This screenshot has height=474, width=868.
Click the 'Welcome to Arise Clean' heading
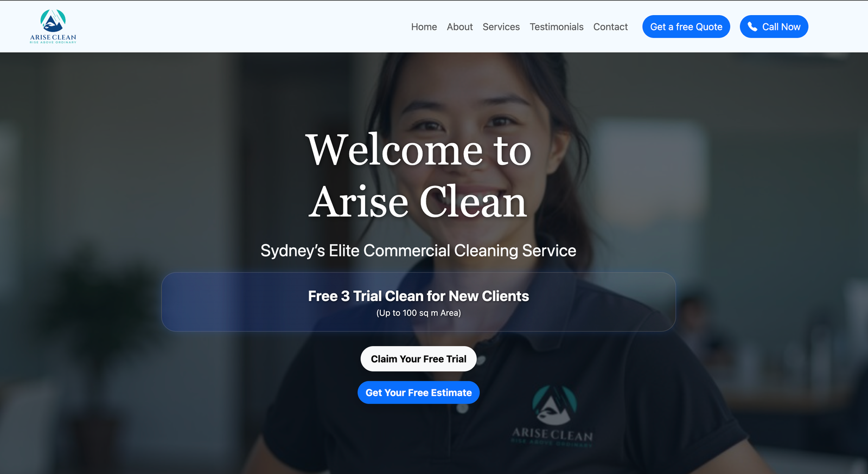418,175
